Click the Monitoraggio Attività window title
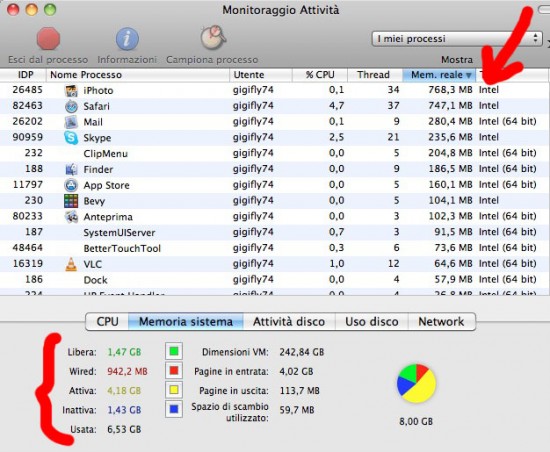 point(281,10)
